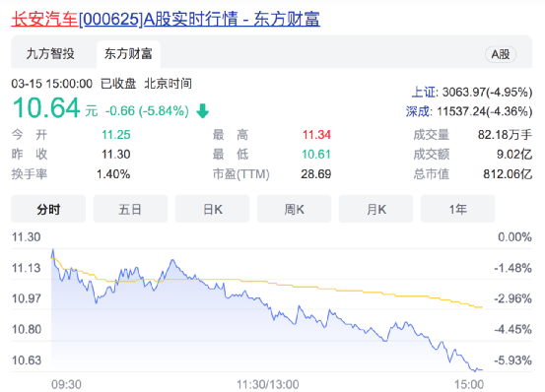Select the 分时 chart view
This screenshot has height=392, width=545.
click(x=48, y=209)
